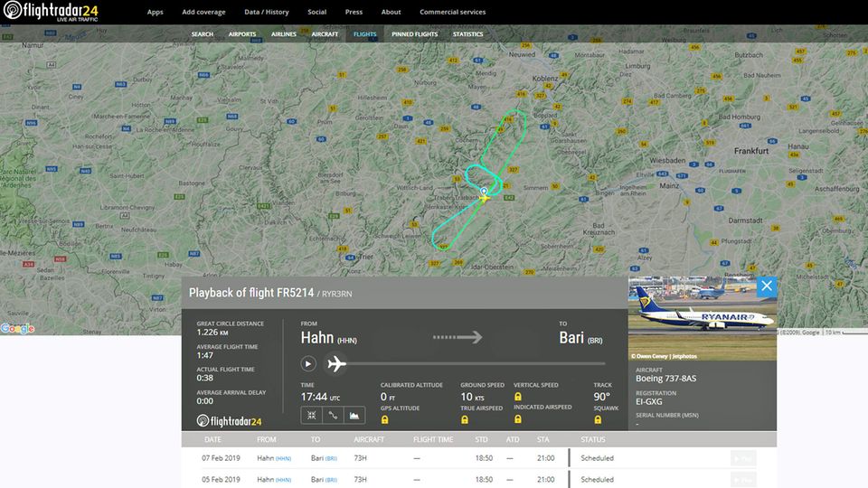This screenshot has width=868, height=488.
Task: Close the flight playback panel
Action: coord(767,286)
